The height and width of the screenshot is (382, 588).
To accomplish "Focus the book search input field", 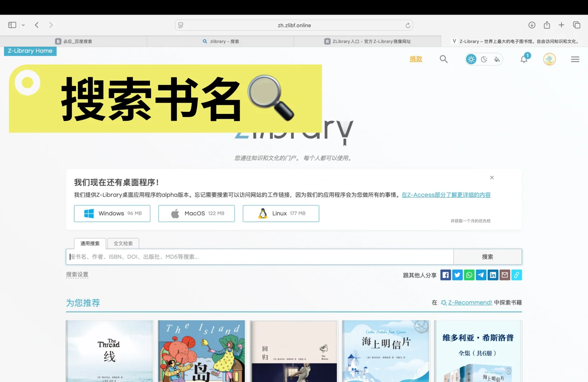I will 260,257.
